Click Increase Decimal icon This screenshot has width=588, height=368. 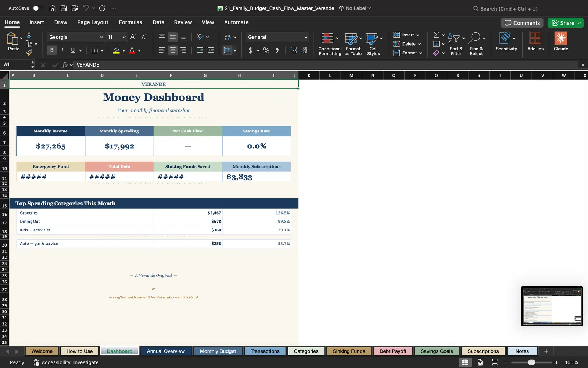pyautogui.click(x=293, y=50)
